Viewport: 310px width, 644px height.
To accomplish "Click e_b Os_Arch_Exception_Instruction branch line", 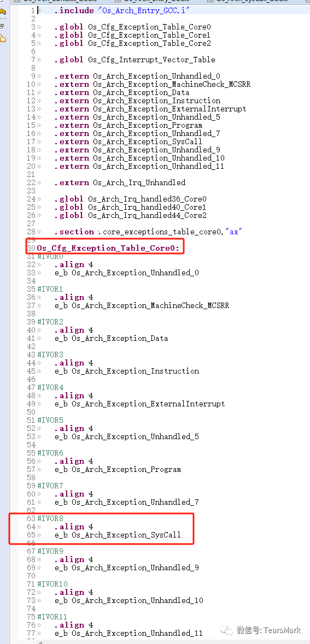I will tap(127, 371).
